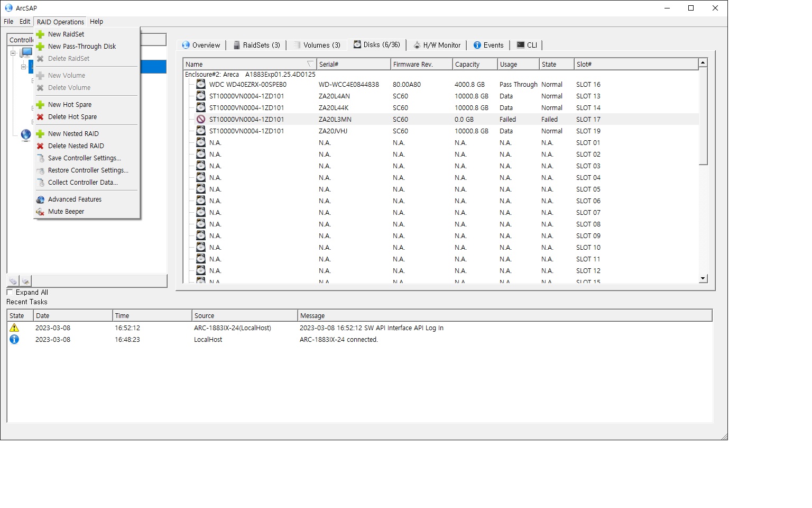
Task: Close the RAID Operations menu header
Action: click(x=60, y=22)
